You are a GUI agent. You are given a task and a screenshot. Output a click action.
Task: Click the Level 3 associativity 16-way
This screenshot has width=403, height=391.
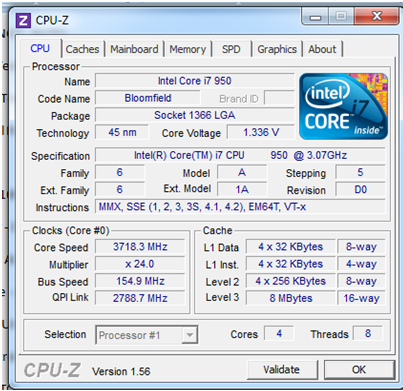361,298
